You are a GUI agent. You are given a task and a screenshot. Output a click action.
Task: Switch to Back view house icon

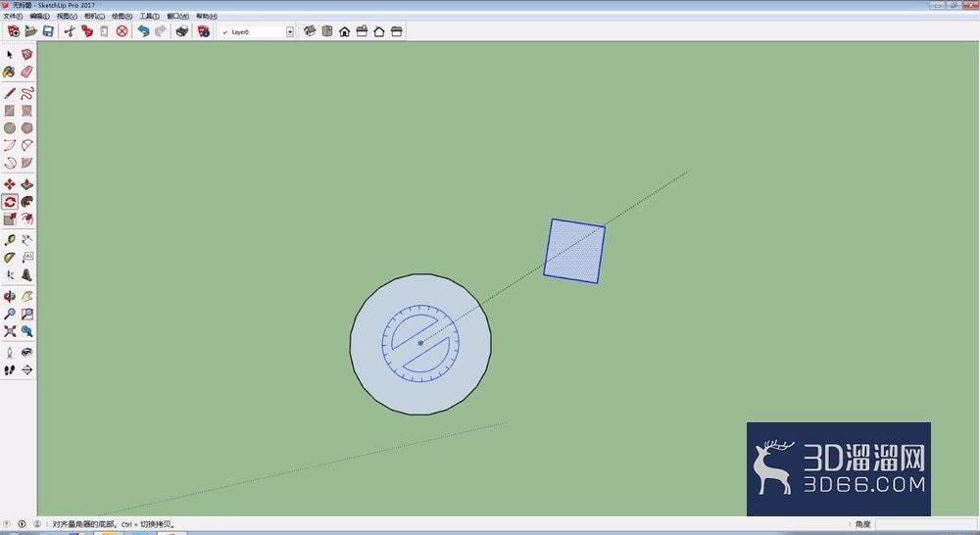[378, 31]
